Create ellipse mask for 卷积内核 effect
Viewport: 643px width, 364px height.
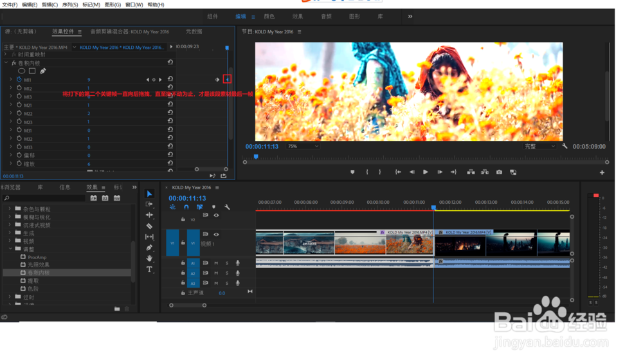[21, 71]
